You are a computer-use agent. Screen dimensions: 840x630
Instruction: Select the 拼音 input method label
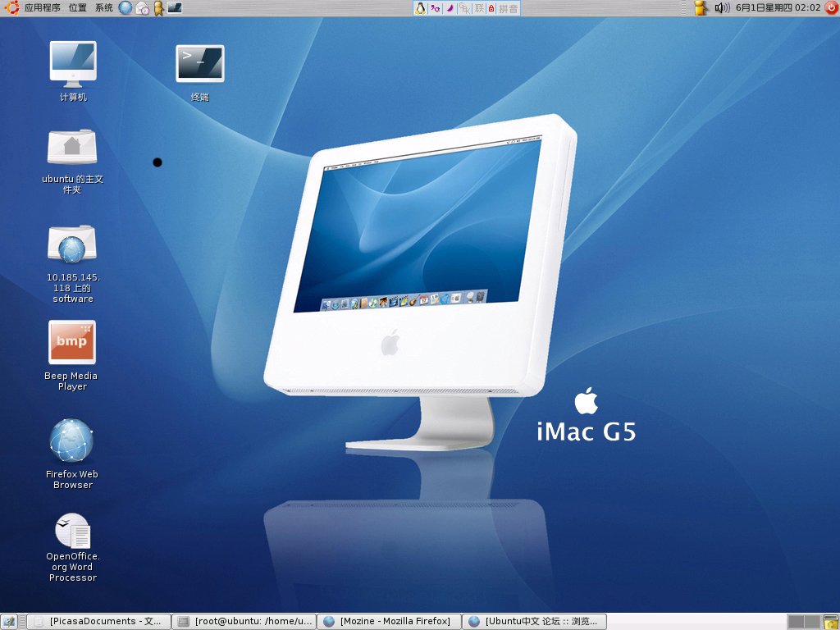click(x=509, y=8)
